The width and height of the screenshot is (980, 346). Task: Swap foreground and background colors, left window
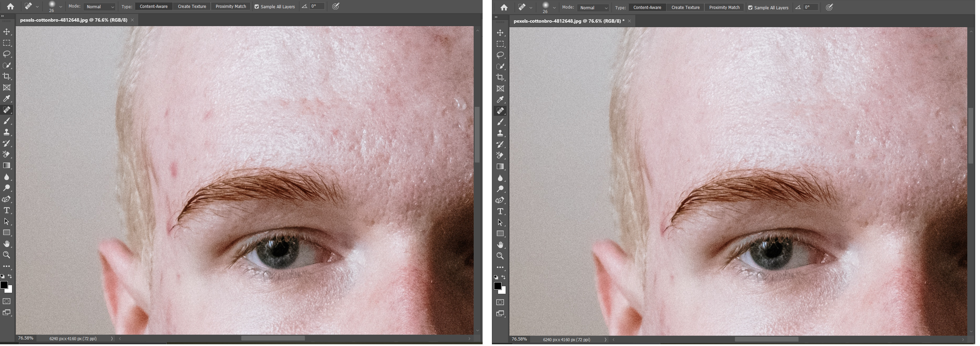10,276
